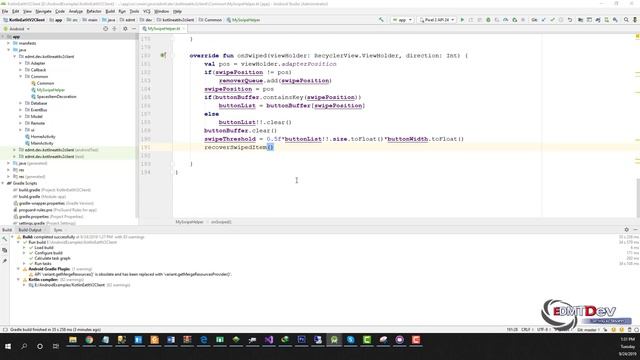Expand the Database package node
The height and width of the screenshot is (360, 640).
(x=20, y=103)
